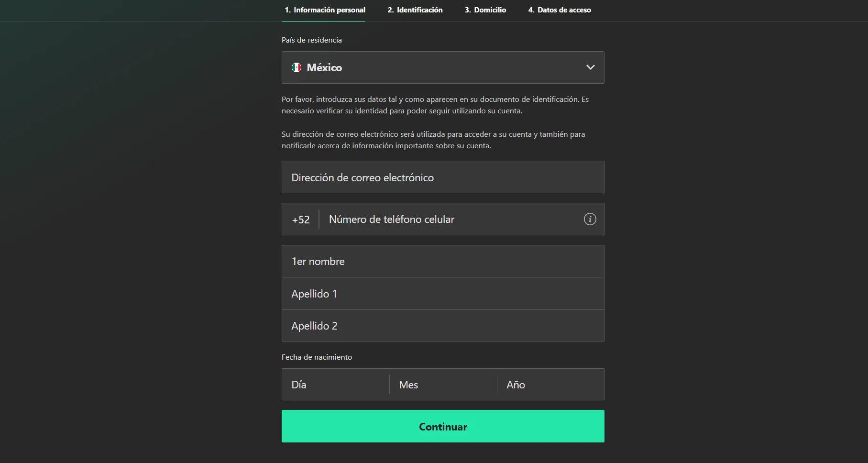Select the Apellido 1 input field
The image size is (868, 463).
(443, 294)
